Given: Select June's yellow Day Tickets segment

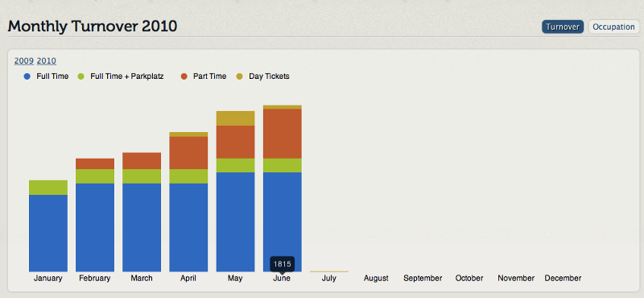Looking at the screenshot, I should pos(283,107).
